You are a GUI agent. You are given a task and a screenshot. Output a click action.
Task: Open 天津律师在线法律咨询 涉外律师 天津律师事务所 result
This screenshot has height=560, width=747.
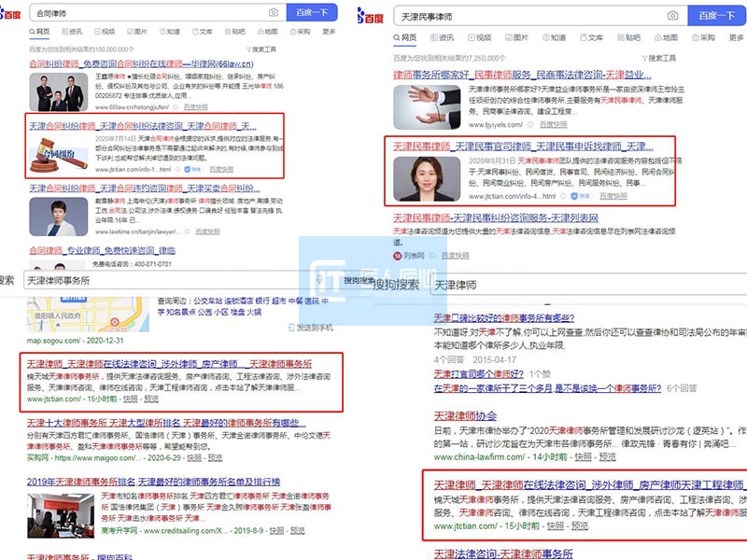pos(169,364)
